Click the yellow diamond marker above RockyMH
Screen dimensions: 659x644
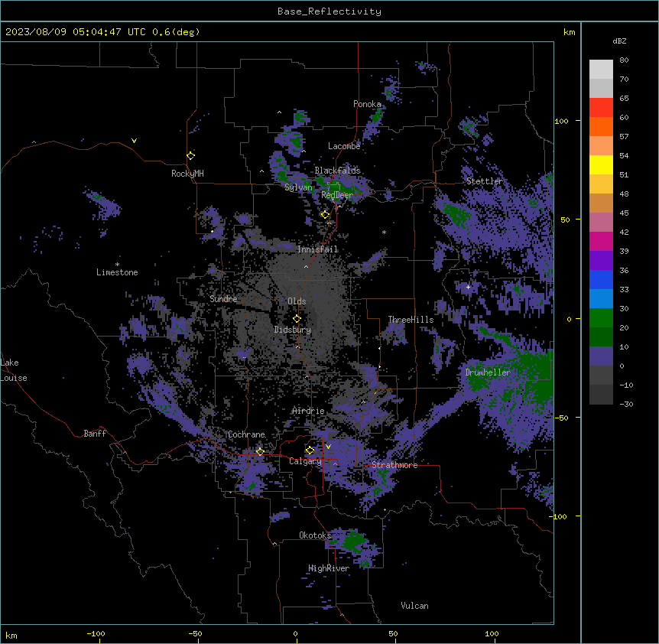(191, 155)
